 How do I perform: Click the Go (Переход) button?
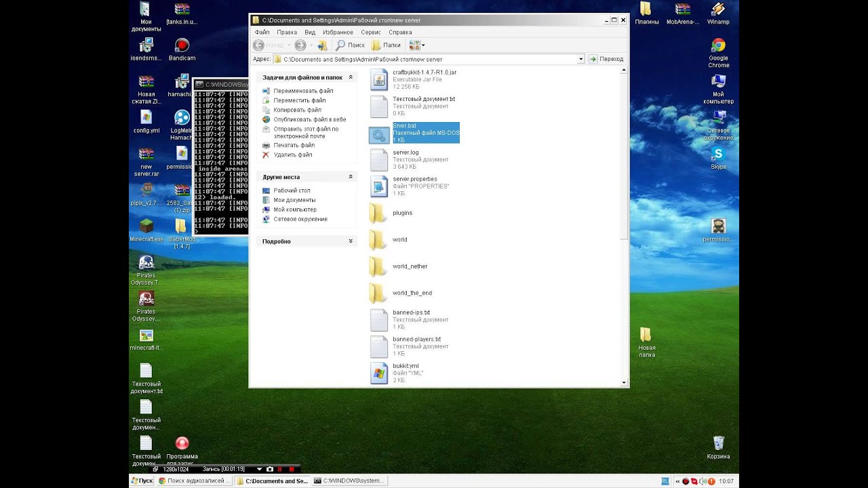pyautogui.click(x=606, y=59)
